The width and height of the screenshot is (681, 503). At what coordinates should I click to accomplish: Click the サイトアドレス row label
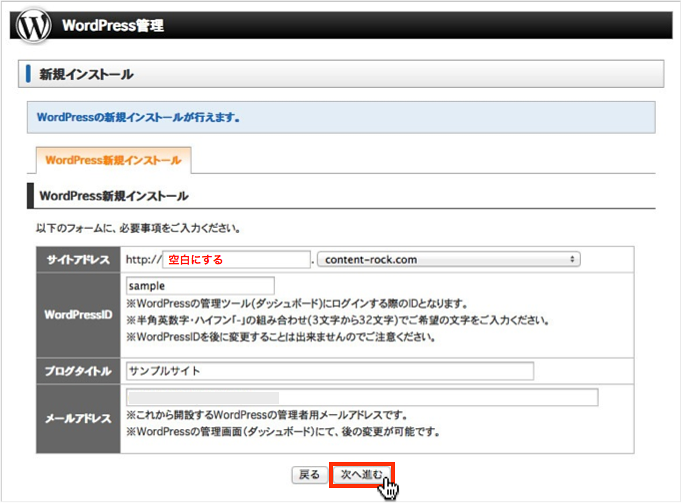[x=78, y=260]
